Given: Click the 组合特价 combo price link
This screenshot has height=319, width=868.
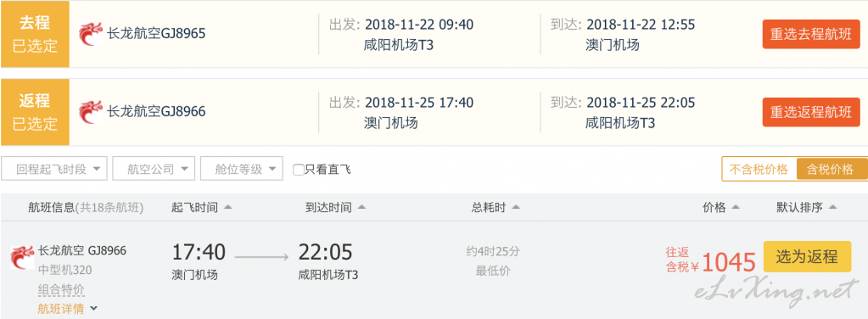Looking at the screenshot, I should [x=61, y=289].
